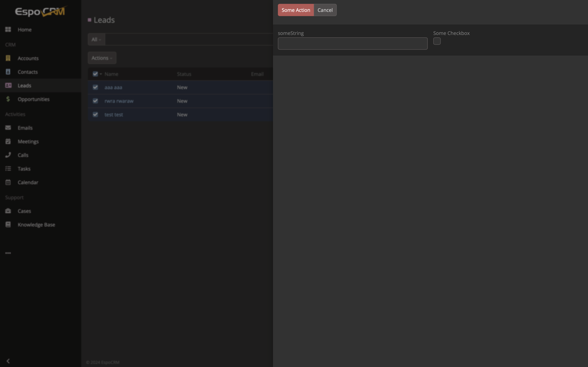Uncheck the aaa aaa lead row
Image resolution: width=588 pixels, height=367 pixels.
(x=95, y=87)
